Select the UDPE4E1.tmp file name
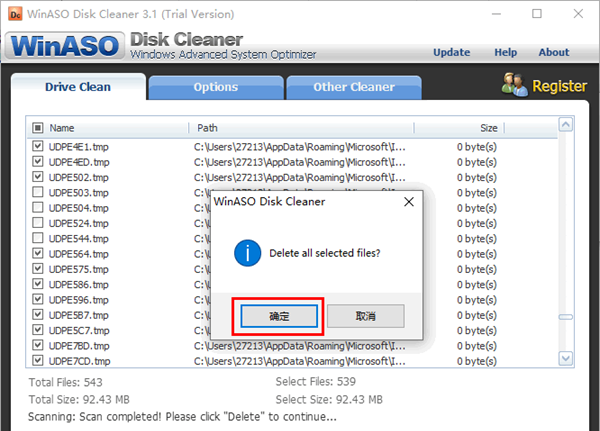 78,147
